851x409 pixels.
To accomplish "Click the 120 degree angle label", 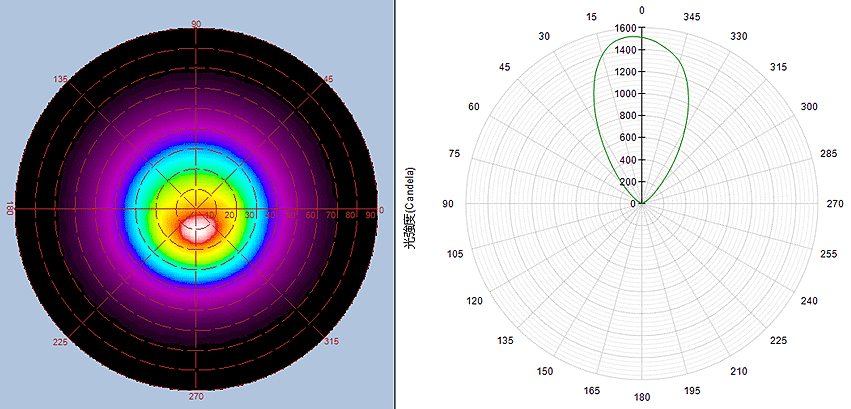I will 475,301.
